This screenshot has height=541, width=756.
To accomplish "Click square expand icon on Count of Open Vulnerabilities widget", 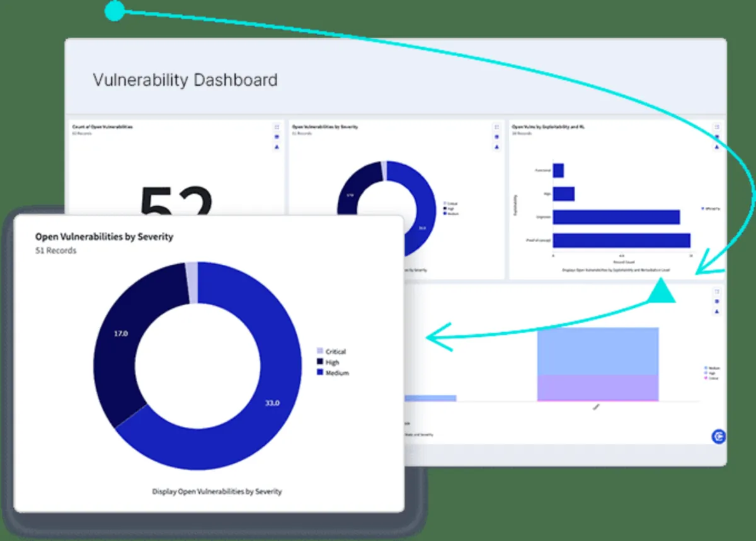I will (x=276, y=127).
